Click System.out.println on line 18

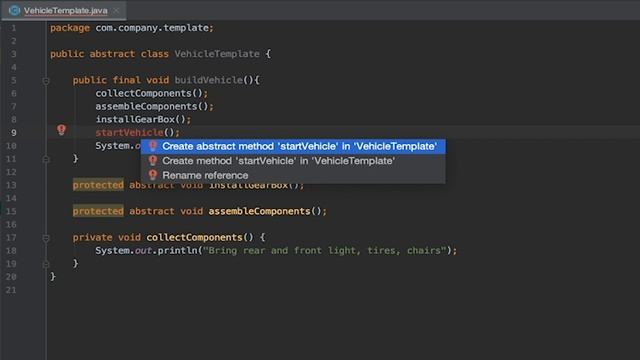(x=146, y=251)
